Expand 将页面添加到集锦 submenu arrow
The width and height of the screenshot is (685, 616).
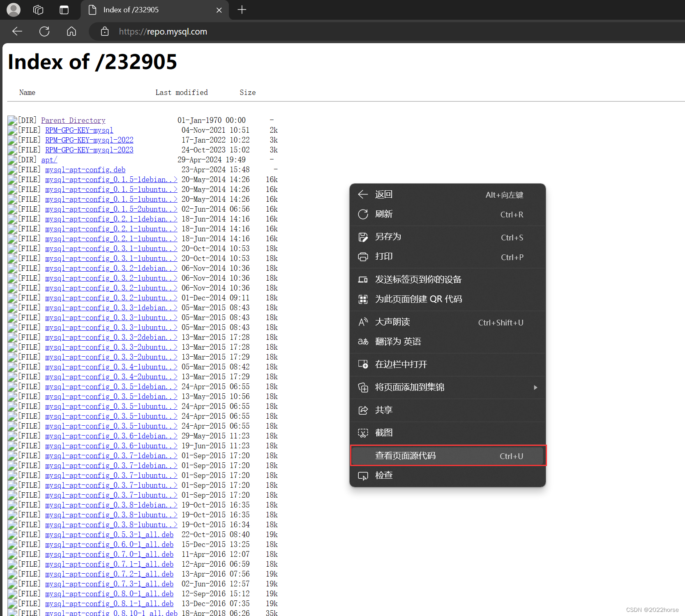535,388
